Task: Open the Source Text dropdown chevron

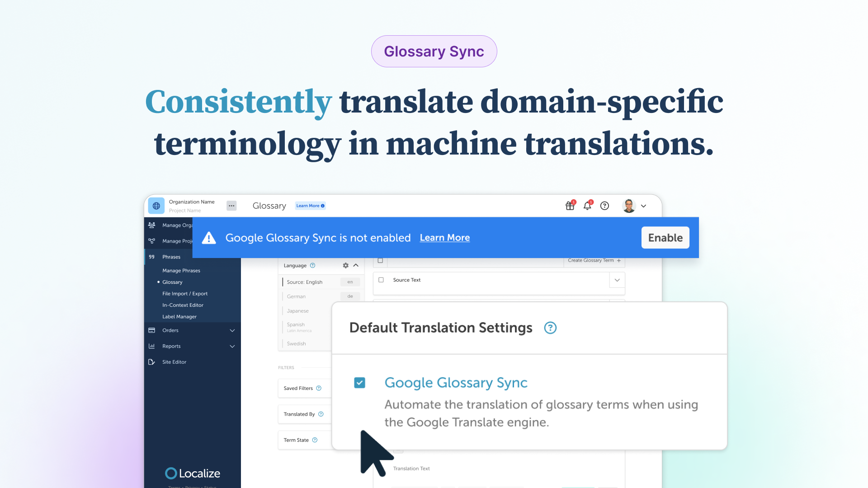Action: click(x=617, y=280)
